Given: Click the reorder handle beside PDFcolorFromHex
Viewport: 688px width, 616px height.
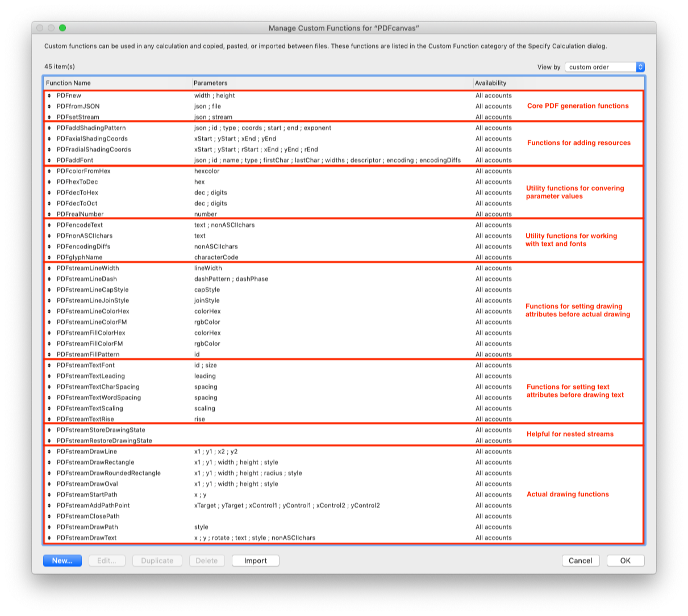Looking at the screenshot, I should (49, 171).
